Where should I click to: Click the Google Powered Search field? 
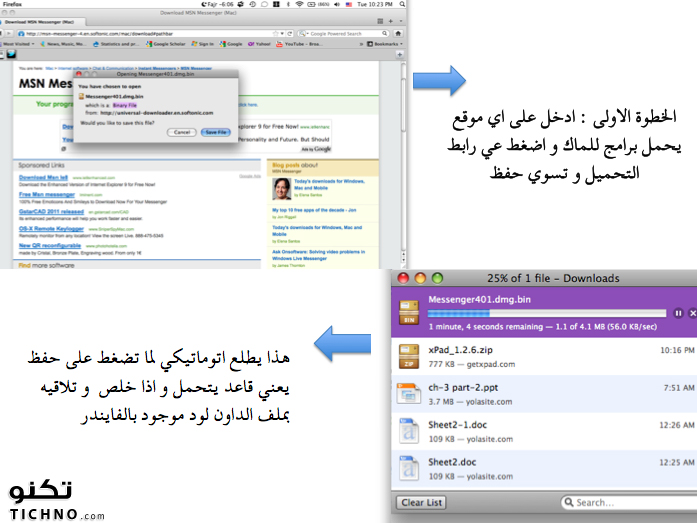[x=345, y=33]
